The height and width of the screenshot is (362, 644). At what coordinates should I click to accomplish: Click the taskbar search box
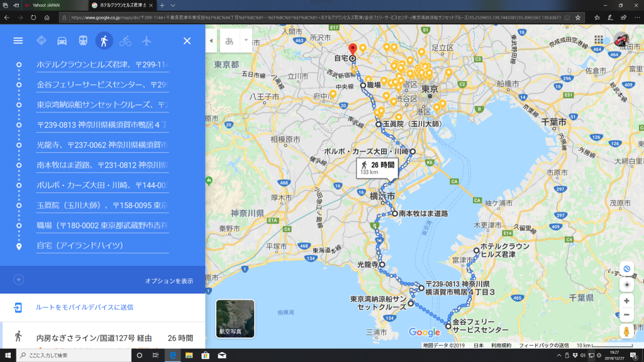click(x=74, y=356)
